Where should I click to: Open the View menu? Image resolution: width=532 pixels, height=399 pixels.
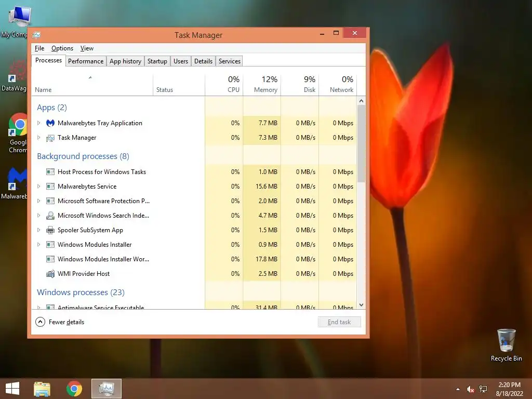coord(87,48)
